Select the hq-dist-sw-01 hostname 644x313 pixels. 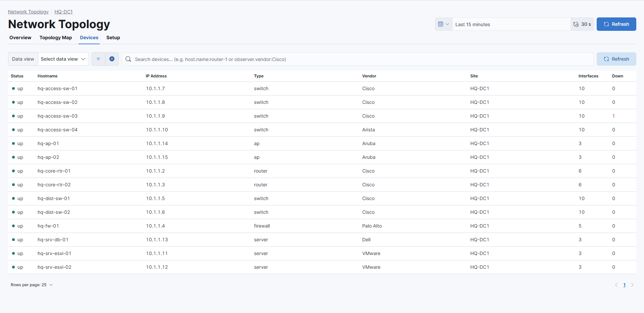click(x=54, y=198)
